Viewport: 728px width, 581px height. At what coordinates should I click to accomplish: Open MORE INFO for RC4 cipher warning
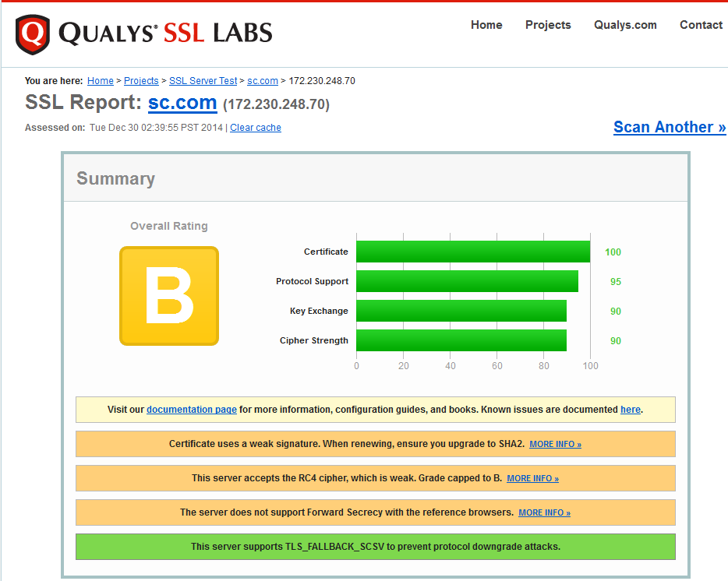click(x=532, y=478)
